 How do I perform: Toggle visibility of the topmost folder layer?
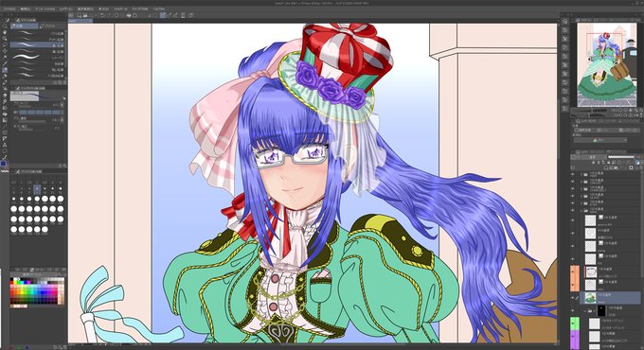pos(572,174)
